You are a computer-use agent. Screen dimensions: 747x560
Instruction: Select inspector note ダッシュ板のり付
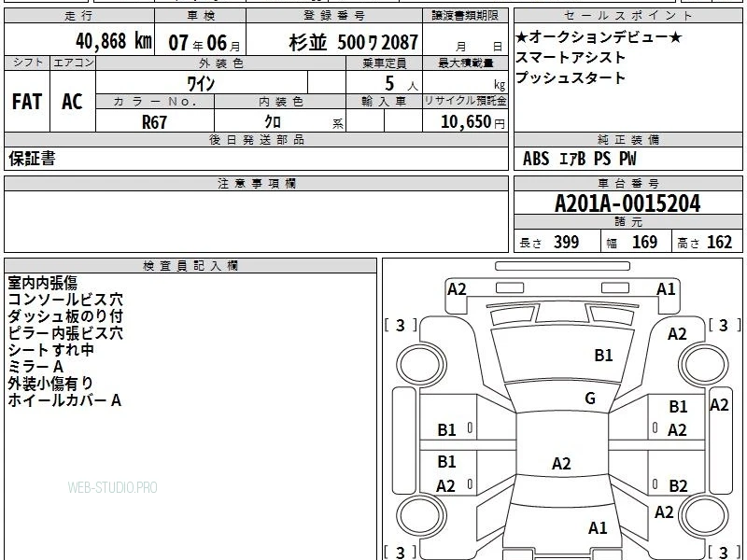point(65,316)
